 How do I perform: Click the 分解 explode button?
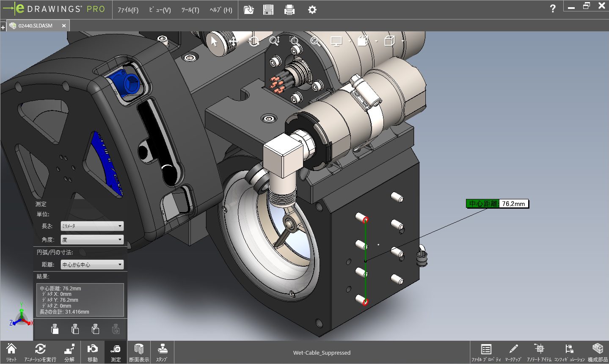tap(69, 352)
